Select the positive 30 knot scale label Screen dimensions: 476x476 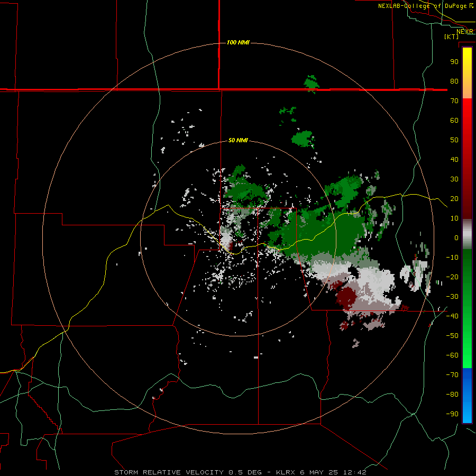point(454,179)
